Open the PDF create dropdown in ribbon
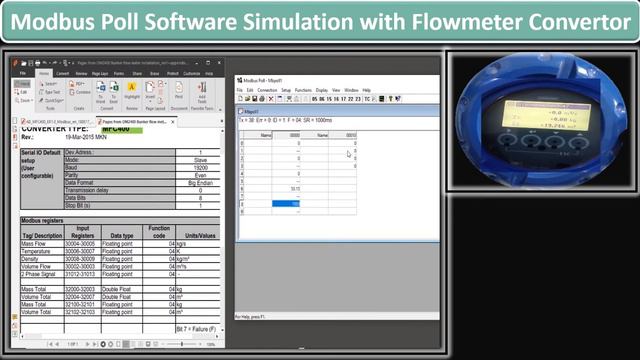 click(78, 84)
